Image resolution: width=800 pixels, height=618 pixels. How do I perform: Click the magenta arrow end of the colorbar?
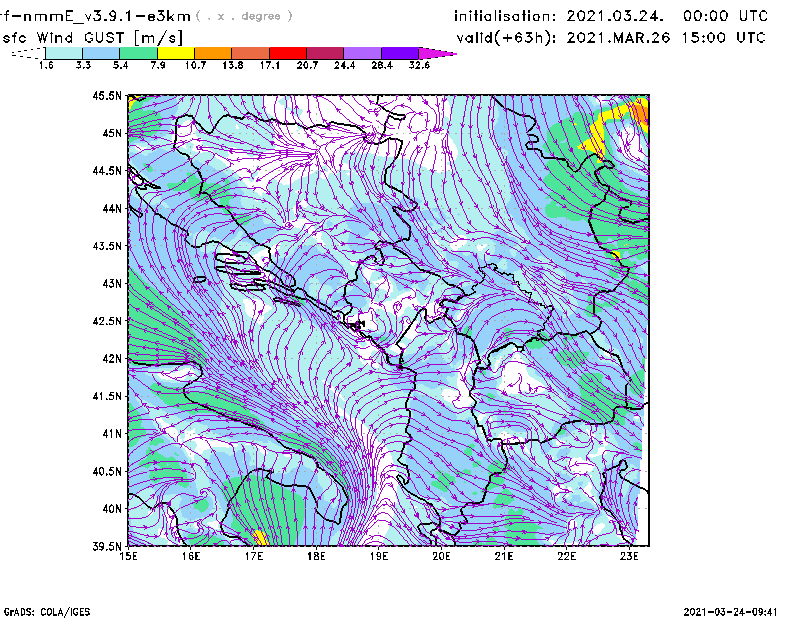(x=437, y=53)
